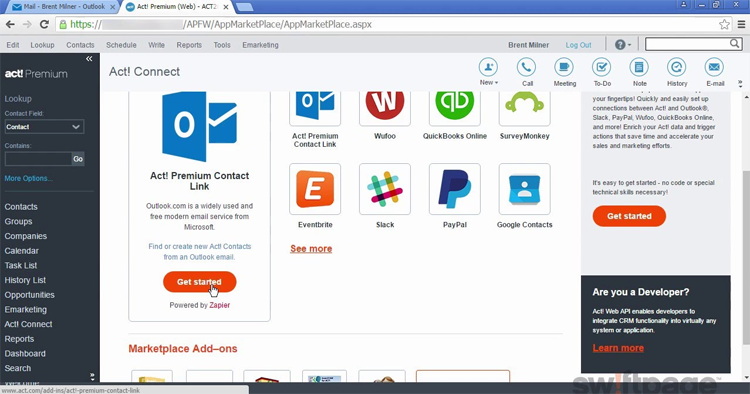Open Act! Connect in the sidebar
Screen dimensions: 750x394
(x=28, y=324)
